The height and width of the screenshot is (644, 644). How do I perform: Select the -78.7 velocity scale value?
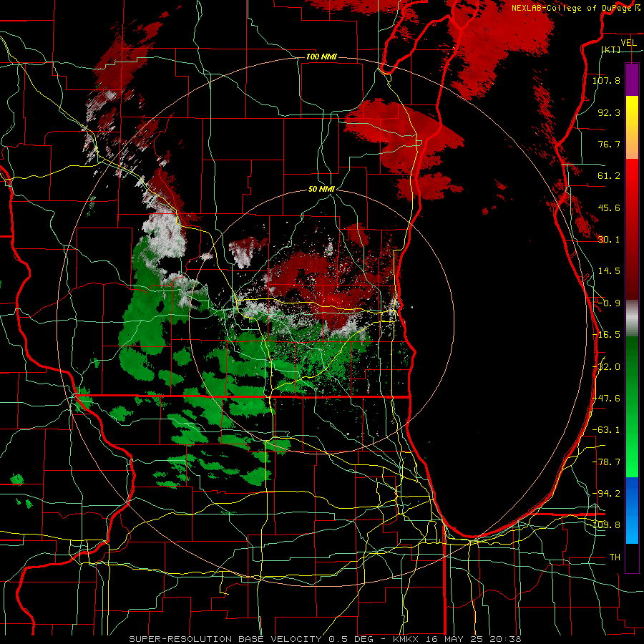click(x=606, y=462)
